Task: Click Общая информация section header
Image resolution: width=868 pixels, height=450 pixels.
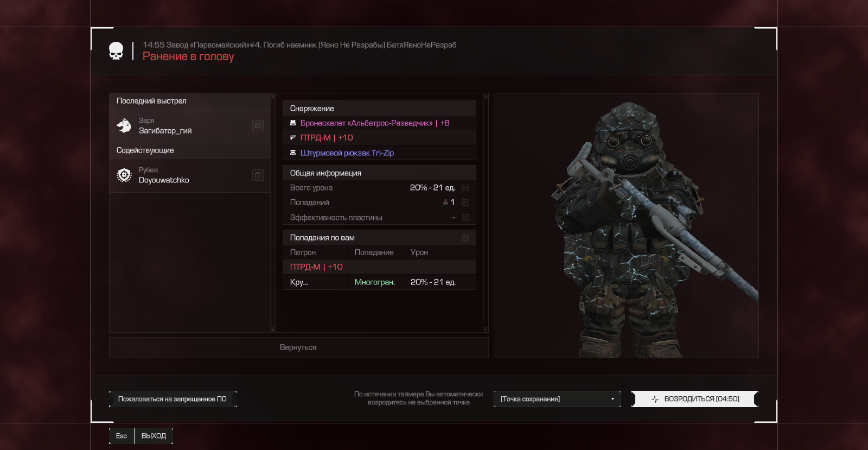Action: (379, 173)
